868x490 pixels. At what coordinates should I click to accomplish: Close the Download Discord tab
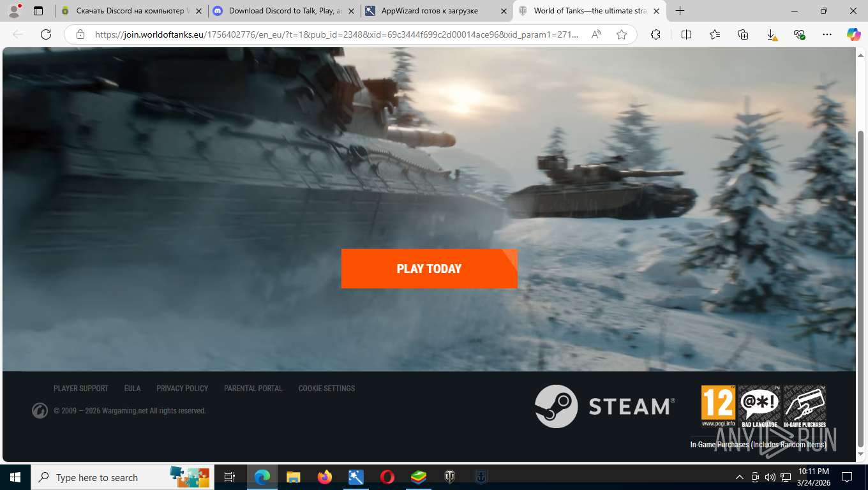(x=351, y=11)
